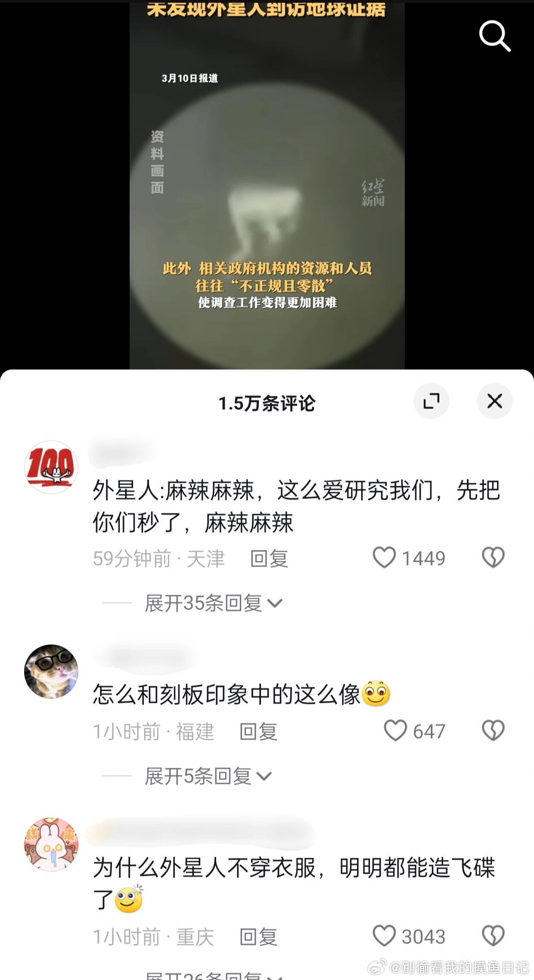Reply to the Fujian comment

258,732
